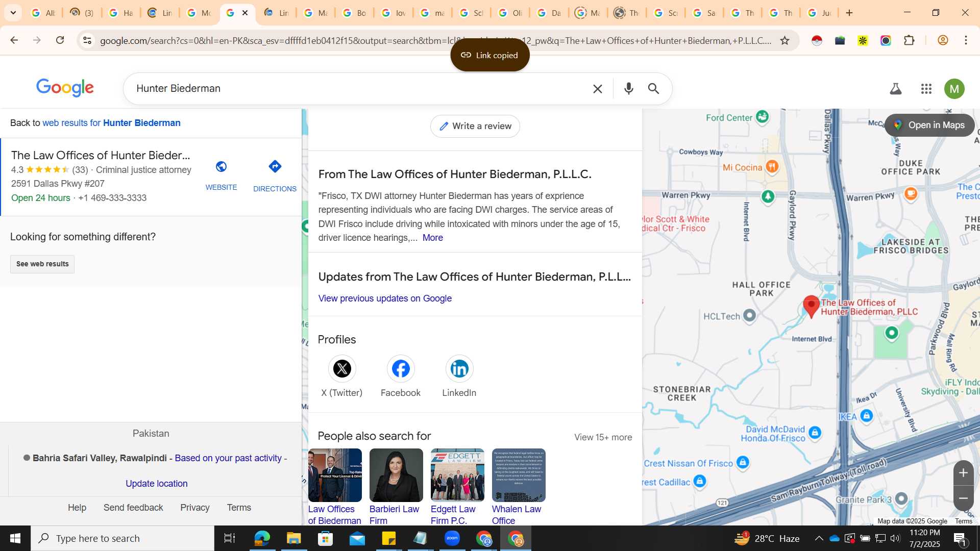
Task: Click the browser address bar URL
Action: 435,40
